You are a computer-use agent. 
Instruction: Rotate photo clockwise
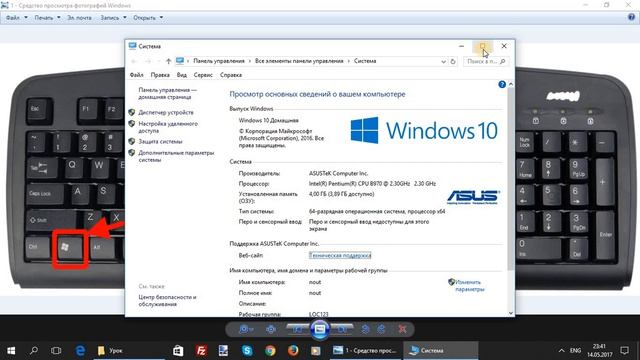pos(381,329)
